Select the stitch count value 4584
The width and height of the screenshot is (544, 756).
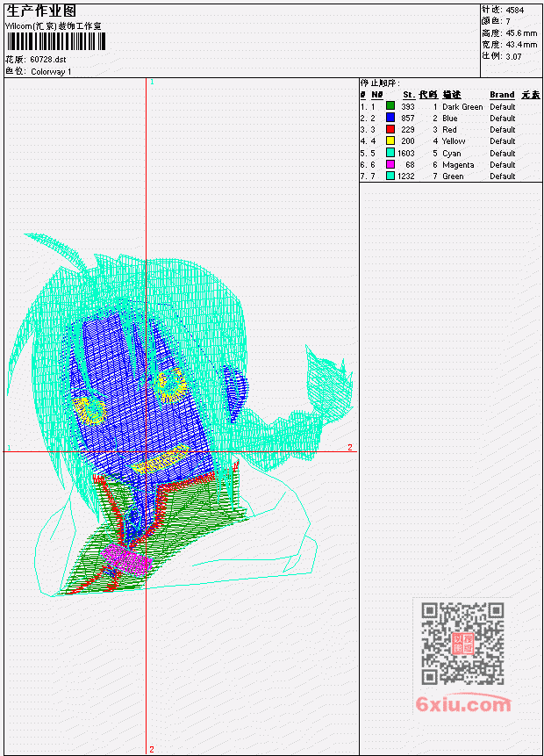515,10
